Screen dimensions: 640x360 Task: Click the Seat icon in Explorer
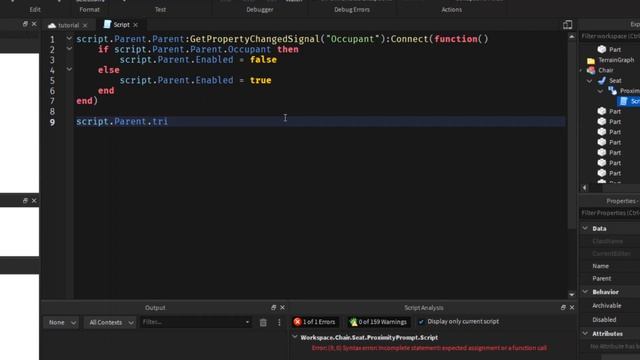pos(602,80)
